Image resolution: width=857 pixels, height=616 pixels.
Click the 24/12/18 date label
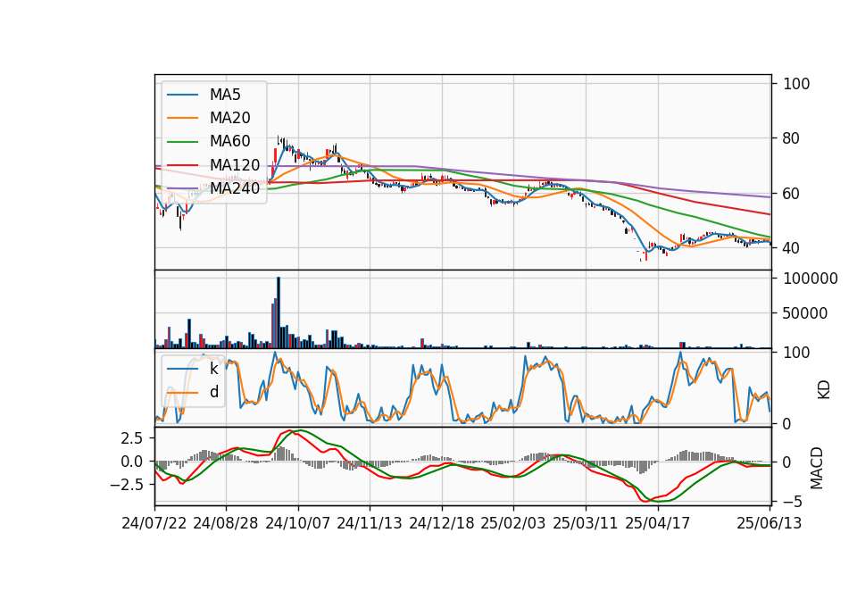point(442,523)
